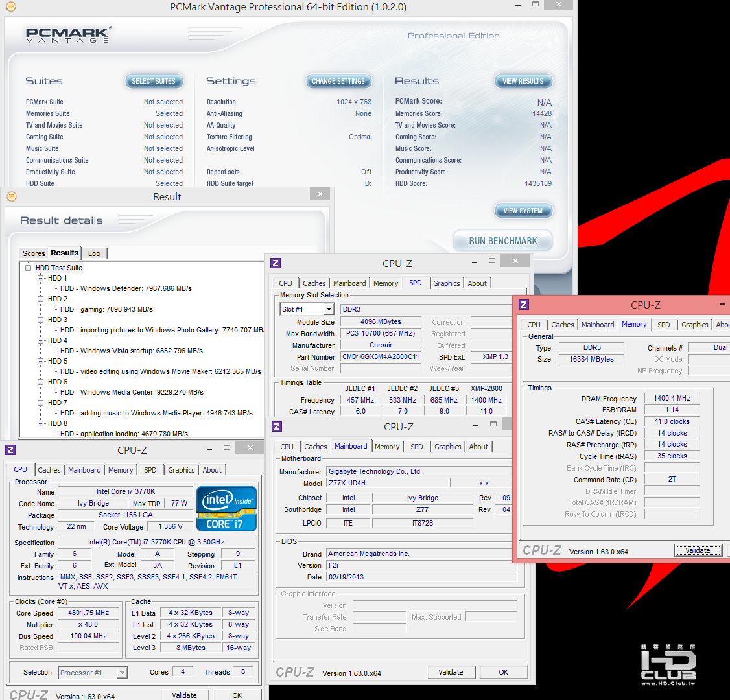This screenshot has width=730, height=700.
Task: Click OK in CPU-Z CPU window
Action: coord(237,695)
